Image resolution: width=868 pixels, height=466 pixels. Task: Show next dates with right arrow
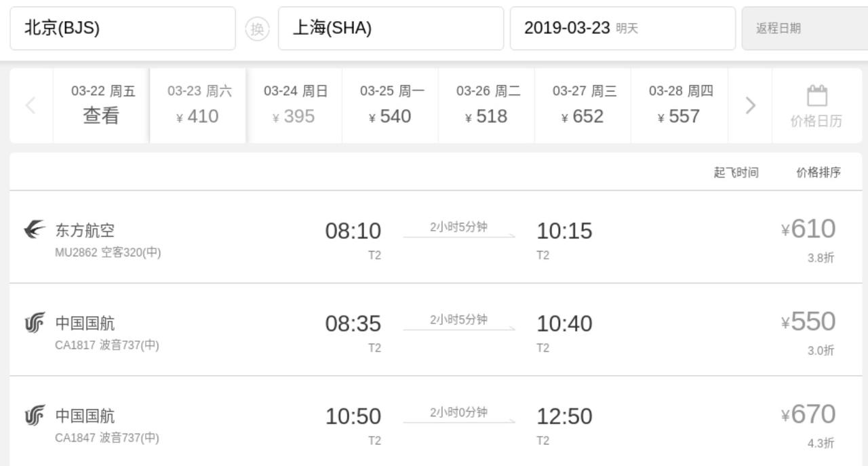[x=750, y=105]
